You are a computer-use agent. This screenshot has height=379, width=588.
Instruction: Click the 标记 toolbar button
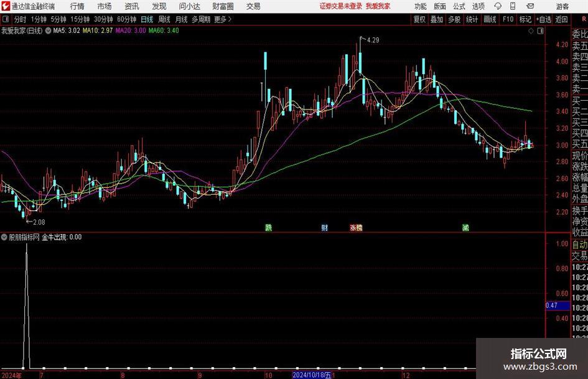(525, 19)
